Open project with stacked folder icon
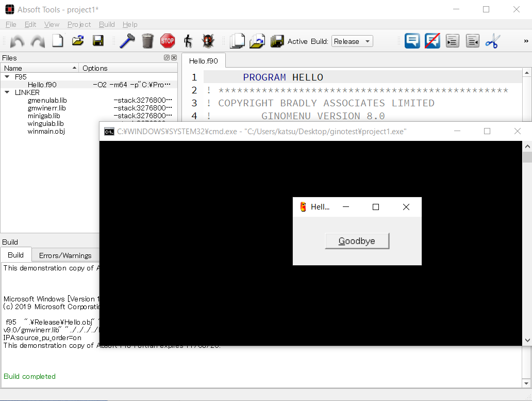Screen dimensions: 532x401 (x=257, y=41)
